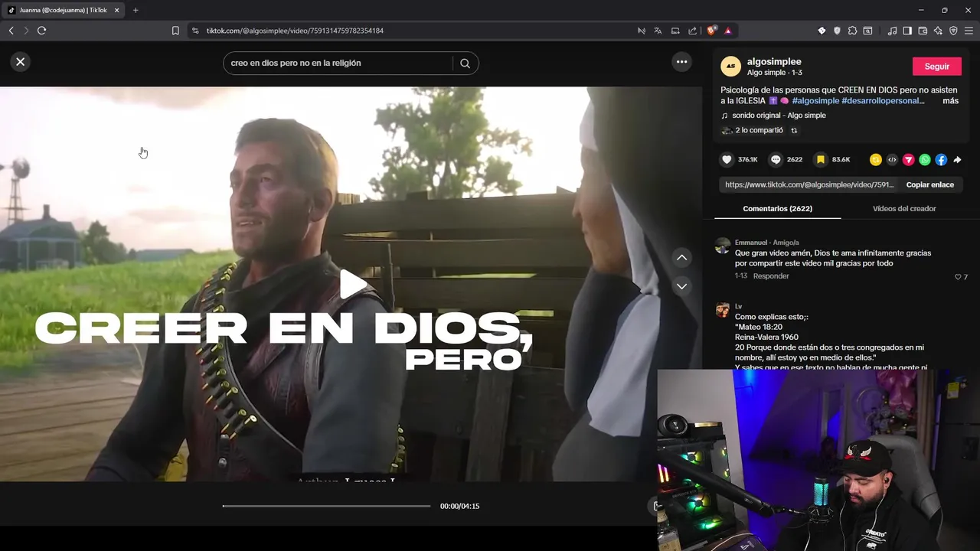Image resolution: width=980 pixels, height=551 pixels.
Task: Open Brave Shields lion icon
Action: (711, 31)
